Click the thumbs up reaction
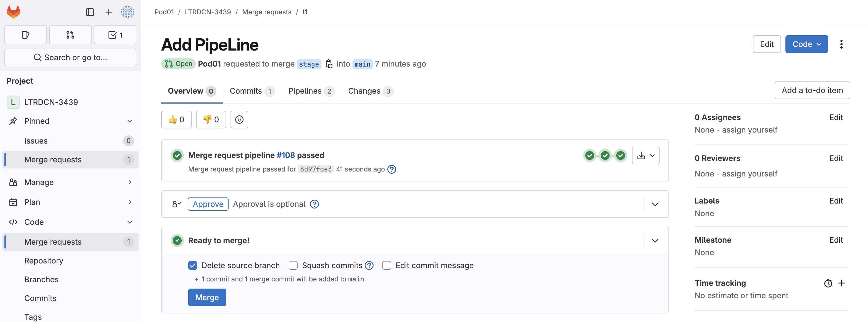 click(x=176, y=120)
